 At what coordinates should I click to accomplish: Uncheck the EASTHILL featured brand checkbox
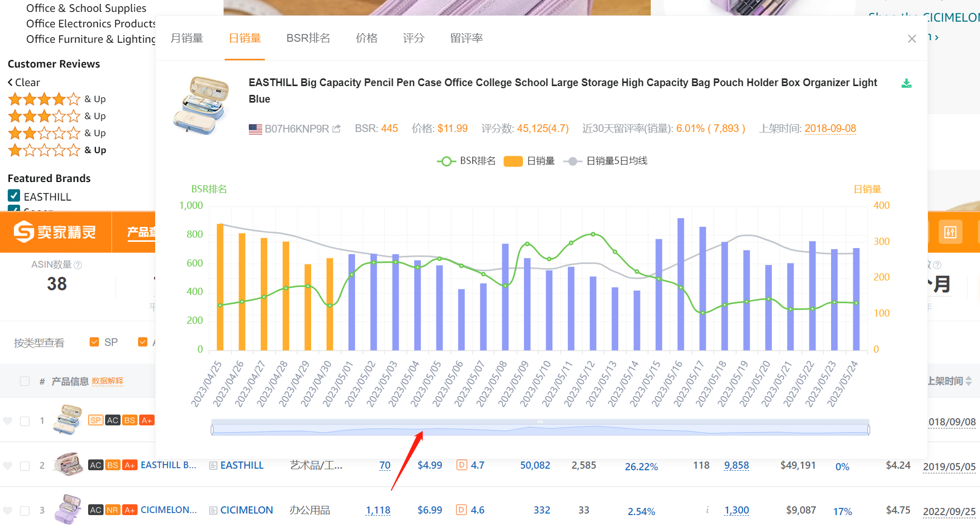14,196
